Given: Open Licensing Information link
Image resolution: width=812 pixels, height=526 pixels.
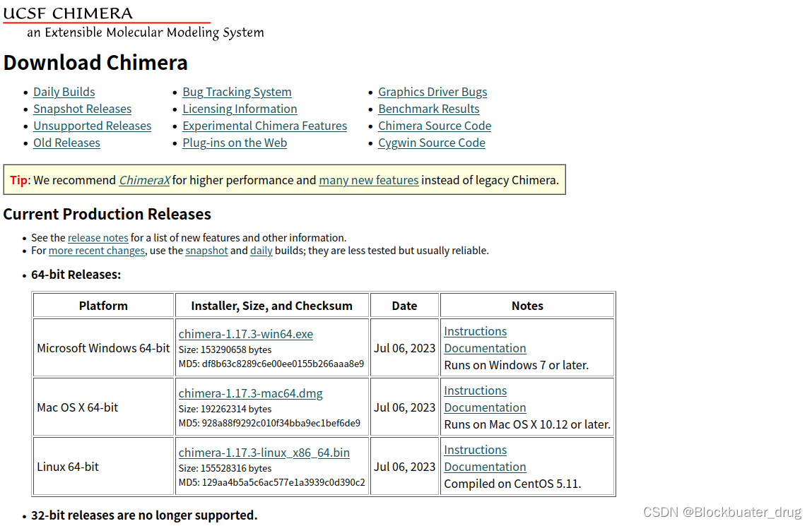Looking at the screenshot, I should [240, 109].
